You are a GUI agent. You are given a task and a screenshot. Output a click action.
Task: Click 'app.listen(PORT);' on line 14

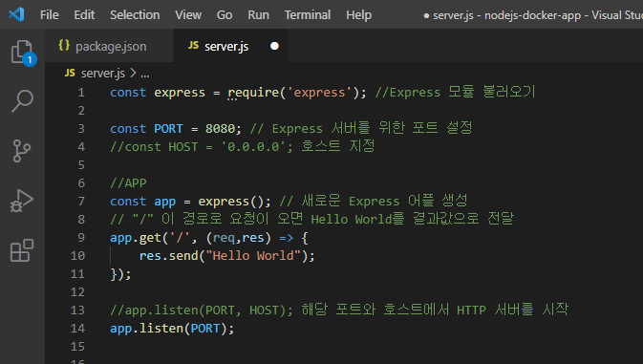click(x=172, y=329)
